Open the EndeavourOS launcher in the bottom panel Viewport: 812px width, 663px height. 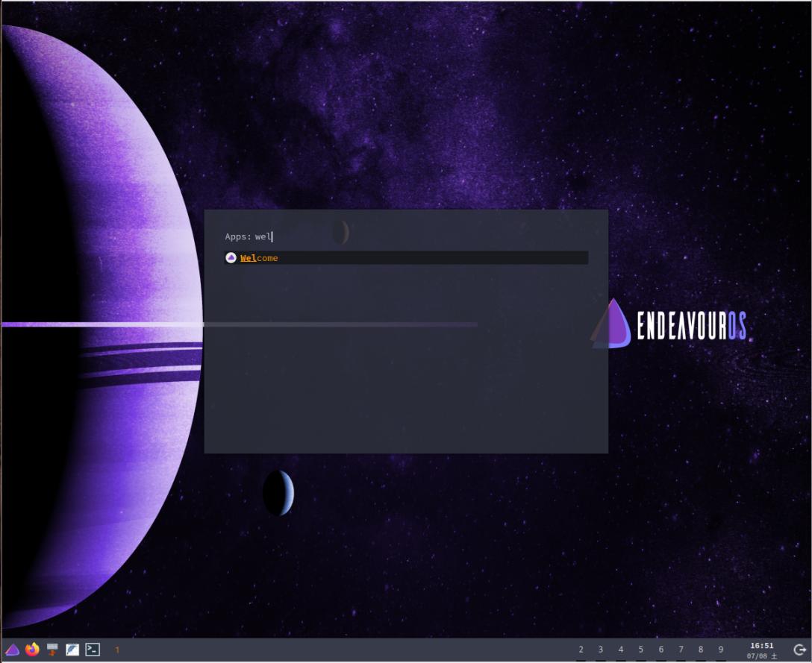click(x=12, y=650)
